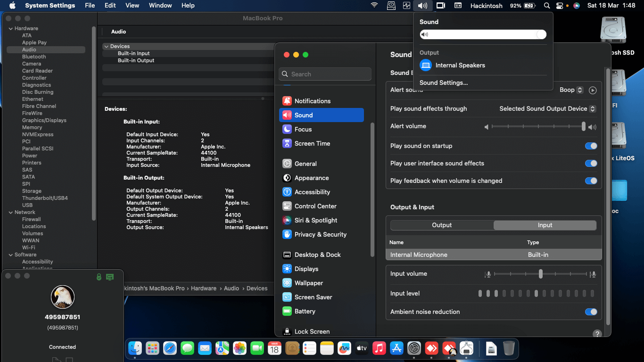
Task: Open the Messages app in Dock
Action: pyautogui.click(x=187, y=348)
